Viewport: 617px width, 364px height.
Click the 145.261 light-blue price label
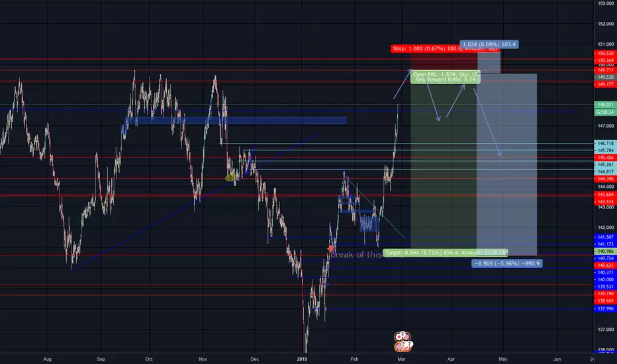pos(605,165)
